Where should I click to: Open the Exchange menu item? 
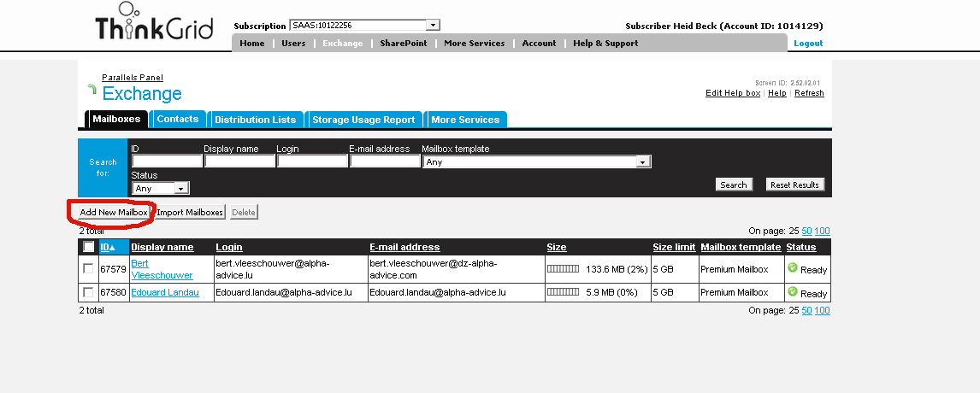pyautogui.click(x=343, y=43)
